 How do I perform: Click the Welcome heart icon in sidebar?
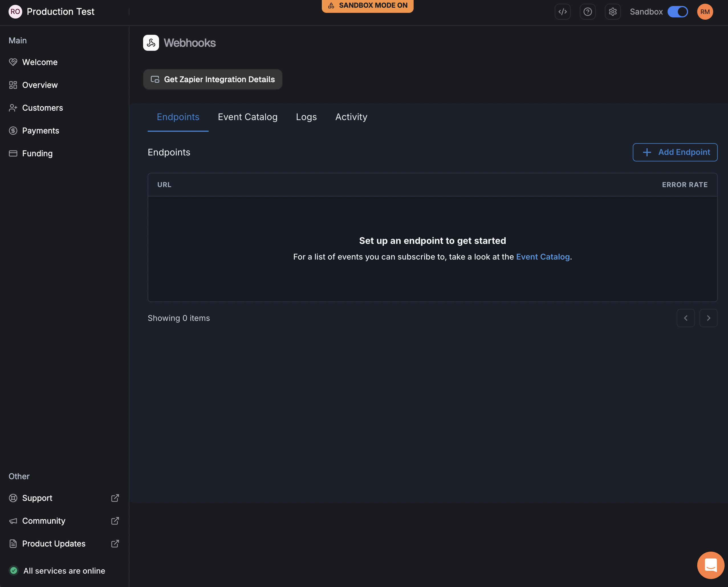[x=13, y=62]
